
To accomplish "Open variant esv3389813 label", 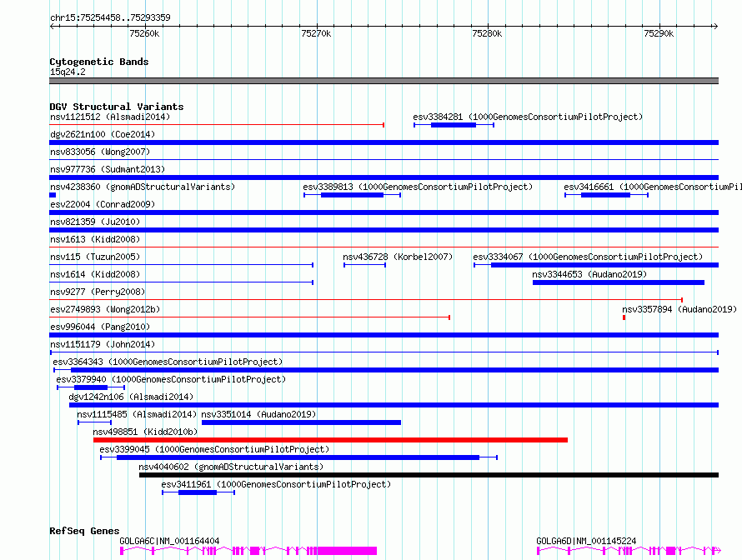I will [418, 187].
